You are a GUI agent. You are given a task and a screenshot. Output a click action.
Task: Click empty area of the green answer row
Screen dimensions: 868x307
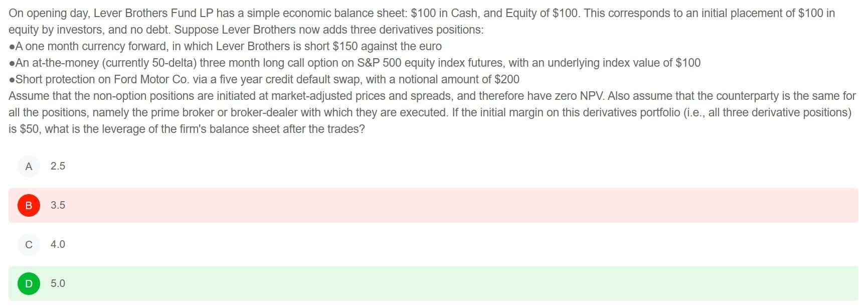[x=451, y=283]
